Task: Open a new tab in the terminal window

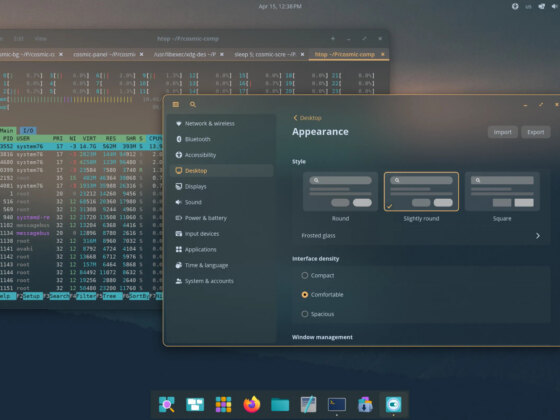Action: tap(333, 39)
